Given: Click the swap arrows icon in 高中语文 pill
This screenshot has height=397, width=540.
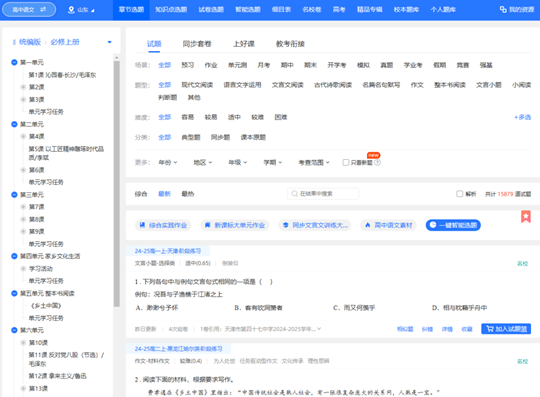Looking at the screenshot, I should coord(43,10).
